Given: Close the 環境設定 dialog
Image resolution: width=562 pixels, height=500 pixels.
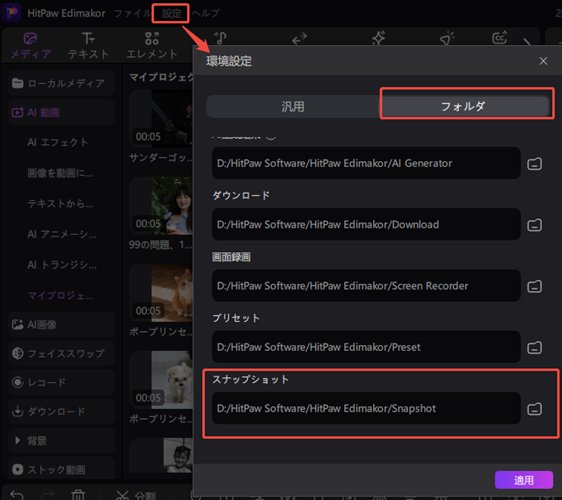Looking at the screenshot, I should coord(543,61).
